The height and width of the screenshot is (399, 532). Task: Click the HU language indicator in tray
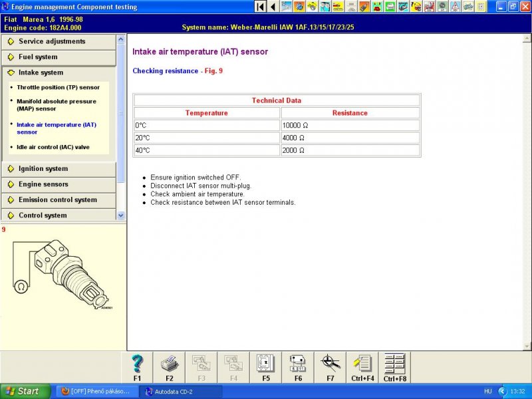488,392
